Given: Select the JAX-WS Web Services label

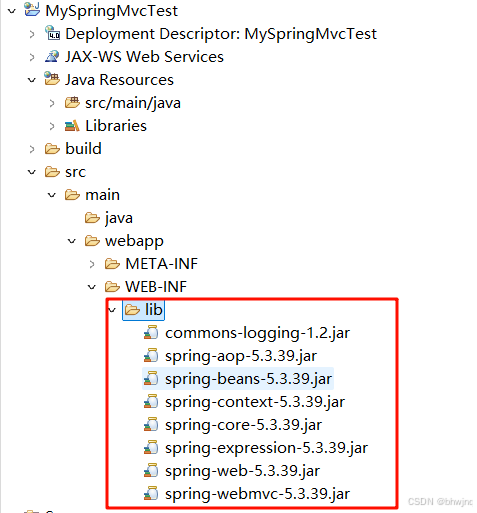Looking at the screenshot, I should click(144, 57).
